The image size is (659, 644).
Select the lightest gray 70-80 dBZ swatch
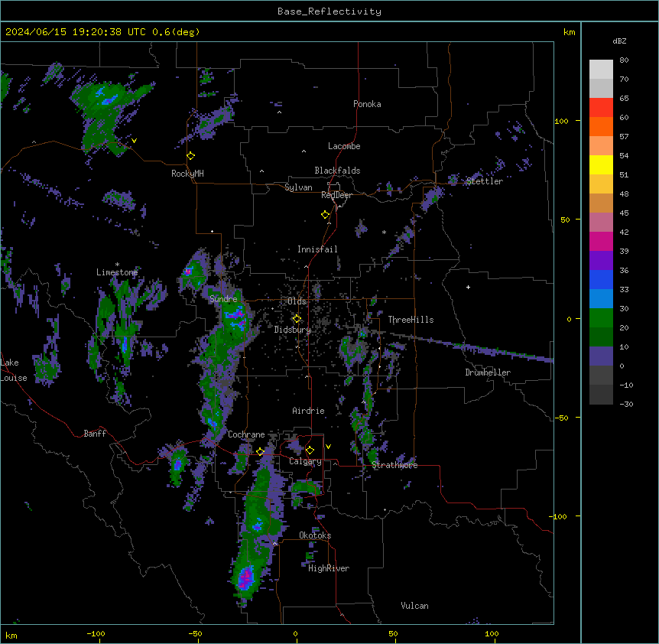point(601,70)
